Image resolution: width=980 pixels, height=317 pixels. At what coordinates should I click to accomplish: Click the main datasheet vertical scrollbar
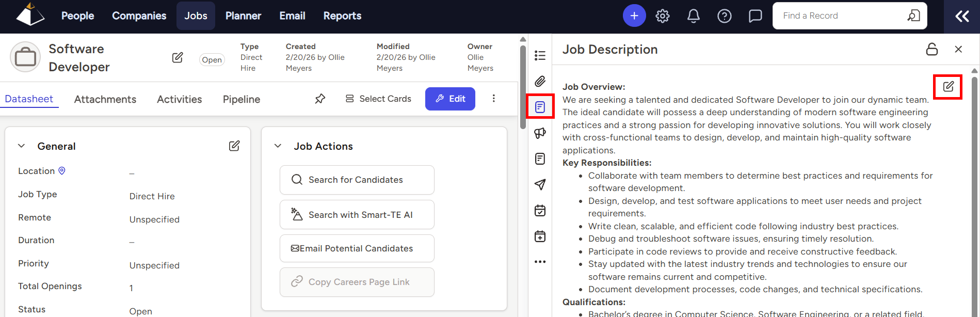click(x=523, y=87)
